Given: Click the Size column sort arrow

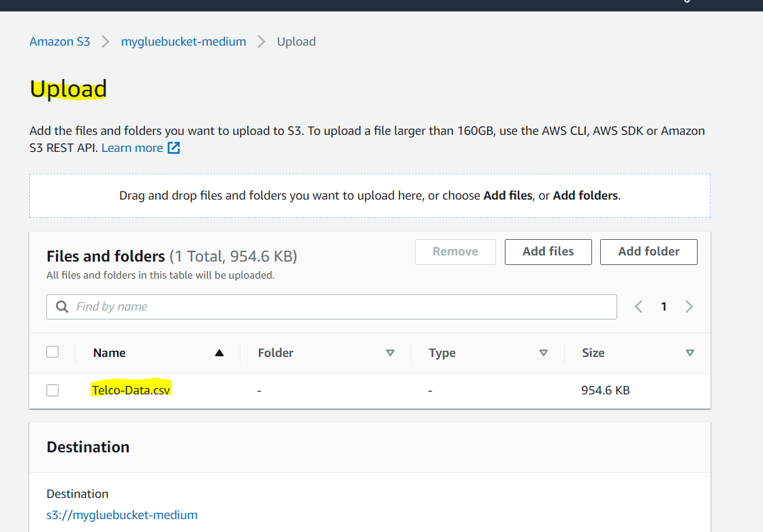Looking at the screenshot, I should coord(690,353).
